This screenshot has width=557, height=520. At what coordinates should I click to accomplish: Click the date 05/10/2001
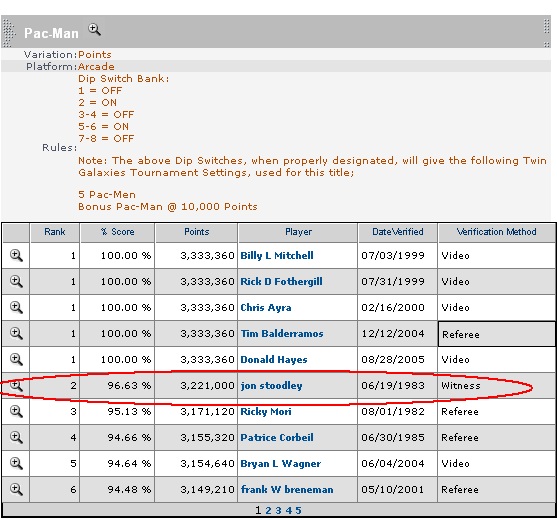tap(393, 489)
